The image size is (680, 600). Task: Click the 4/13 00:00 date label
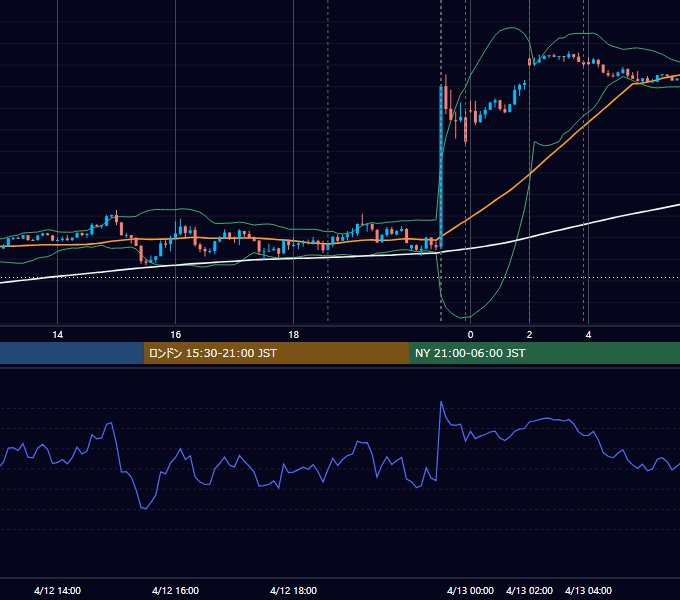(x=470, y=590)
